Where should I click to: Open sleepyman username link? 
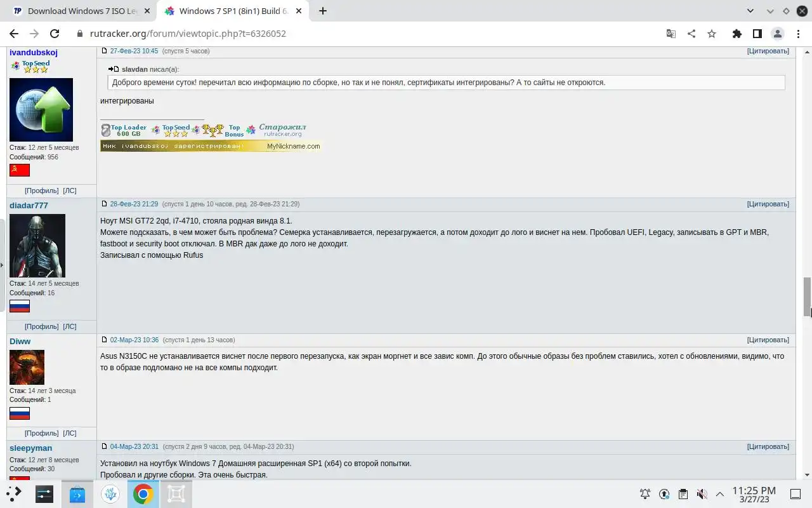coord(30,448)
